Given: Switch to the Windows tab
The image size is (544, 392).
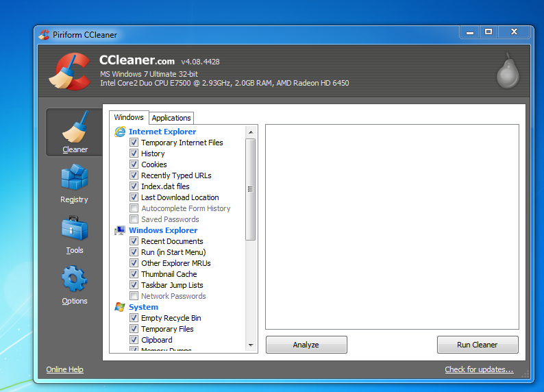Looking at the screenshot, I should [129, 117].
